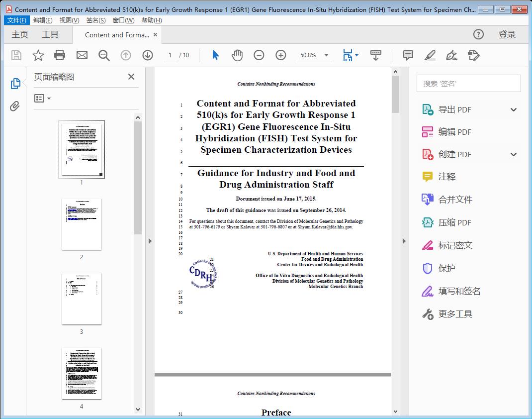Open the thumbnail options dropdown in the panel
This screenshot has width=532, height=419.
(41, 98)
